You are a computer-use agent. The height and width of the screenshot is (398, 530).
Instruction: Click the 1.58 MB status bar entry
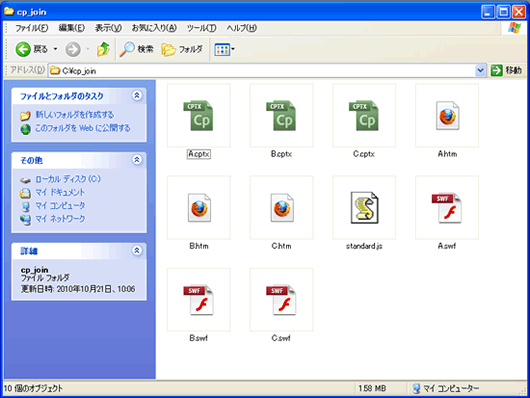point(372,389)
